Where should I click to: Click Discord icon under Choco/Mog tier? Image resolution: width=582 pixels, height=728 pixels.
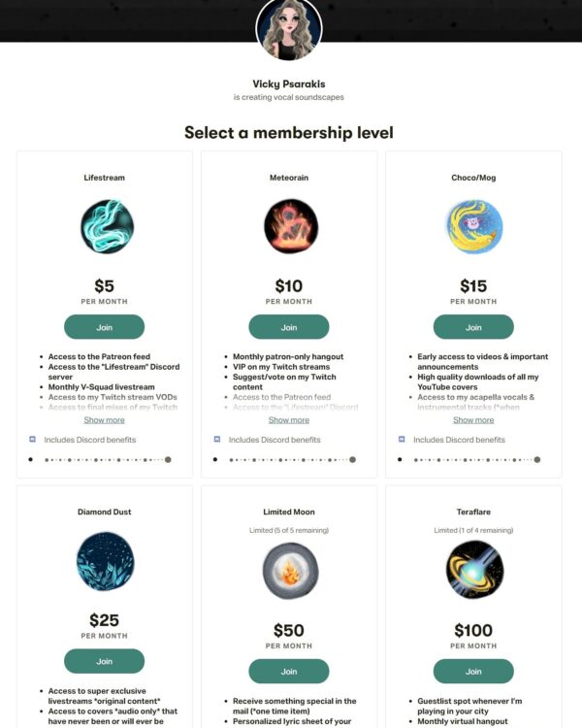(x=402, y=440)
